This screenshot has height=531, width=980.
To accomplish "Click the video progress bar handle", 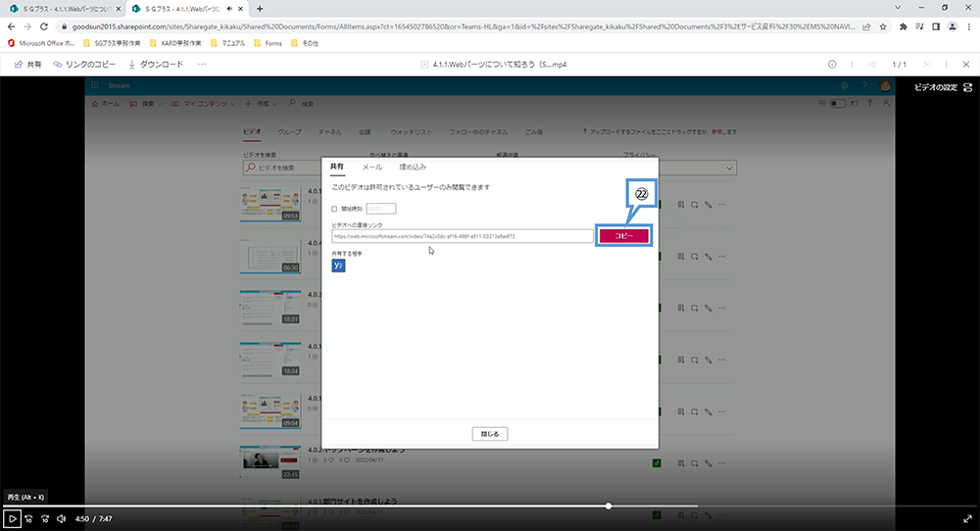I will [609, 506].
